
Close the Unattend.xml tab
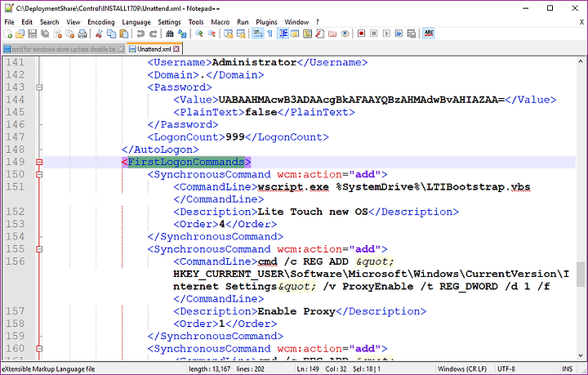tap(176, 49)
